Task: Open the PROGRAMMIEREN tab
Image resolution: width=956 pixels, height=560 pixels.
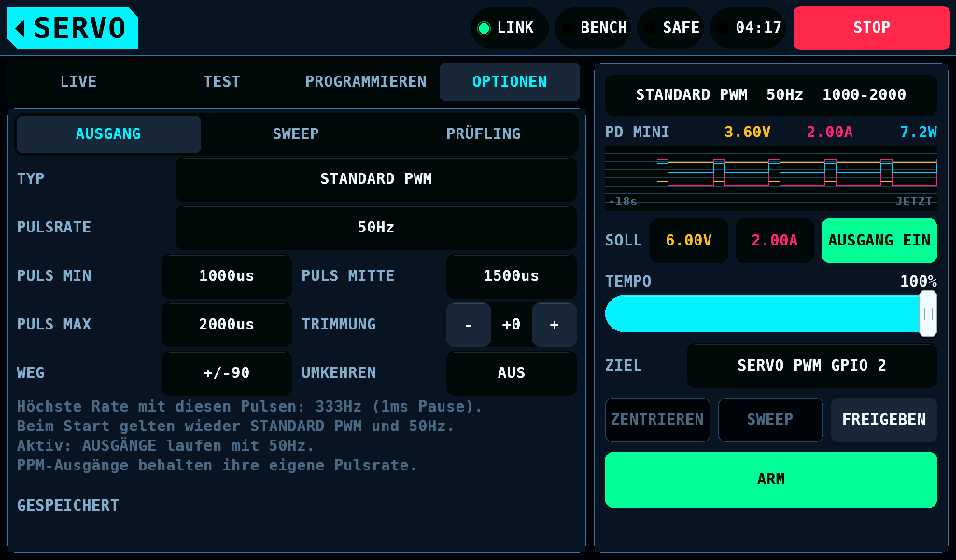Action: (x=366, y=81)
